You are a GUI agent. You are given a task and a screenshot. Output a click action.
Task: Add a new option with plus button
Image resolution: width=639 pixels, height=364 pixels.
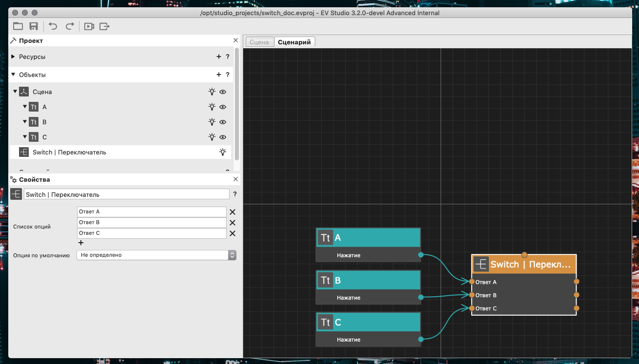pyautogui.click(x=81, y=243)
